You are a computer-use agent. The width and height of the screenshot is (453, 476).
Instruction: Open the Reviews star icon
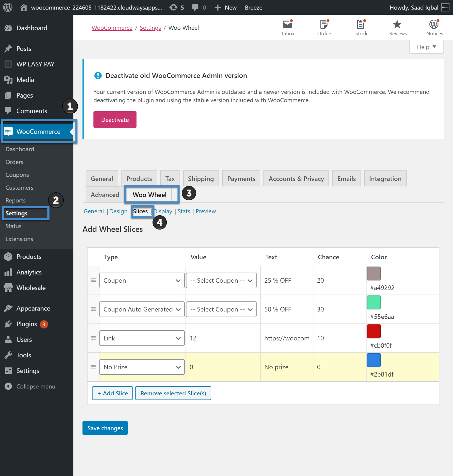(x=398, y=28)
